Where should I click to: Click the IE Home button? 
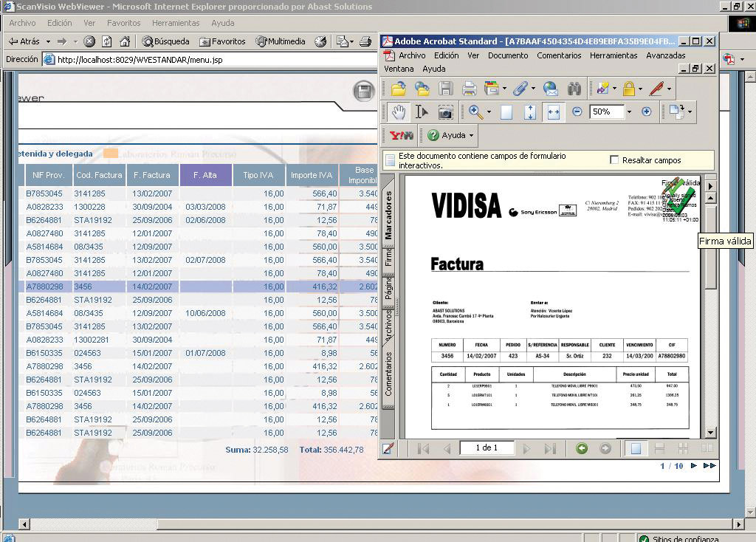point(125,41)
